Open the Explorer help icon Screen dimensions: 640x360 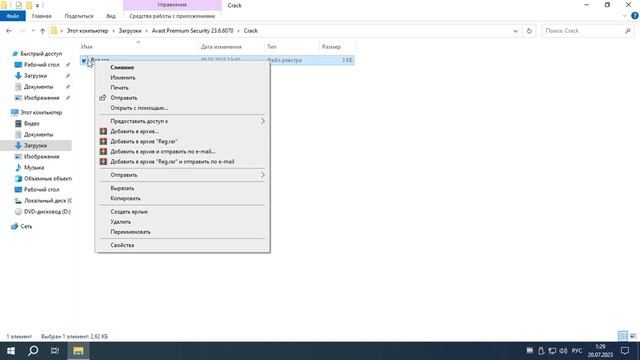point(635,16)
